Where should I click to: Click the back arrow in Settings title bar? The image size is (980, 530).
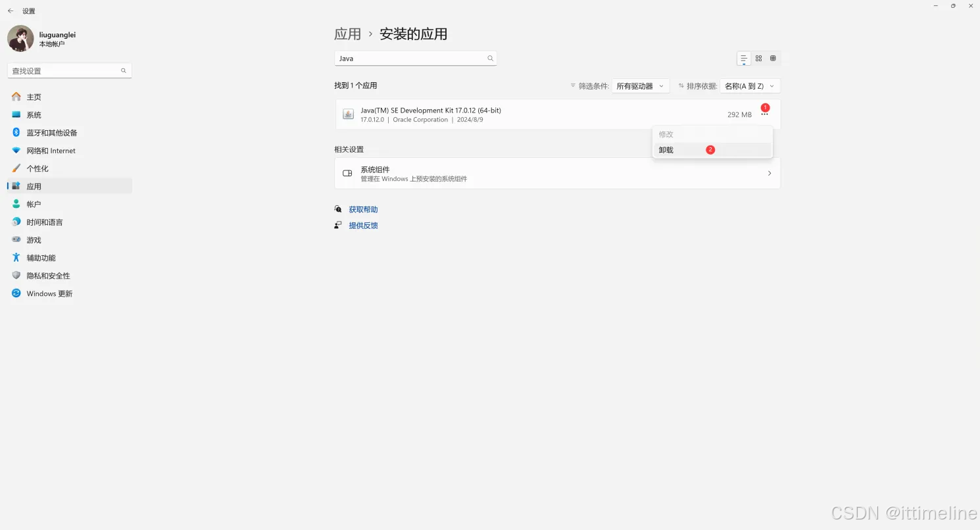(x=11, y=11)
